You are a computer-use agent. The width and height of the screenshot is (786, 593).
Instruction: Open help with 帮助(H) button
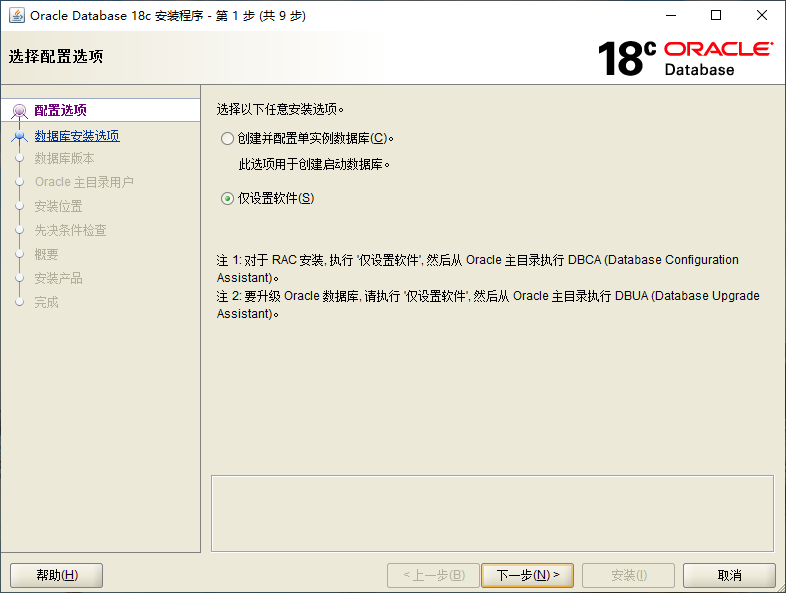[x=57, y=575]
